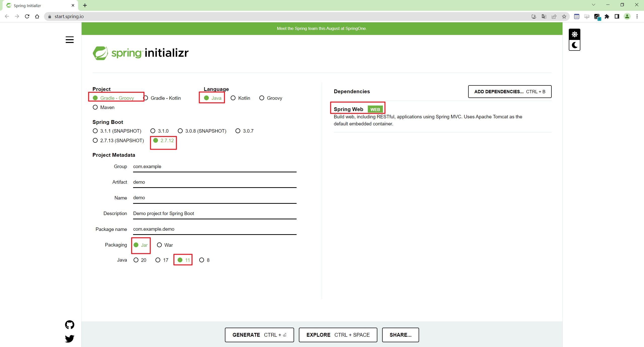View site security lock info
This screenshot has height=347, width=644.
click(50, 16)
